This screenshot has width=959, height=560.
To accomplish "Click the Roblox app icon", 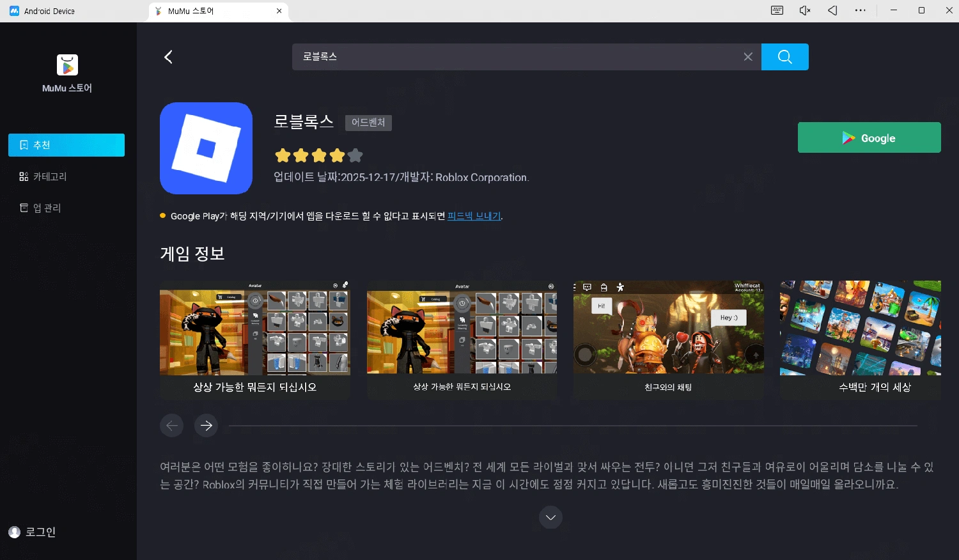I will click(x=206, y=148).
